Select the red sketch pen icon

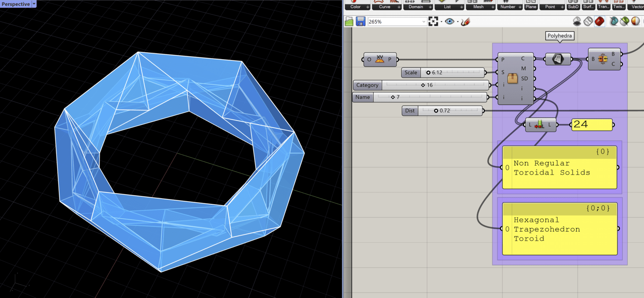click(x=466, y=21)
